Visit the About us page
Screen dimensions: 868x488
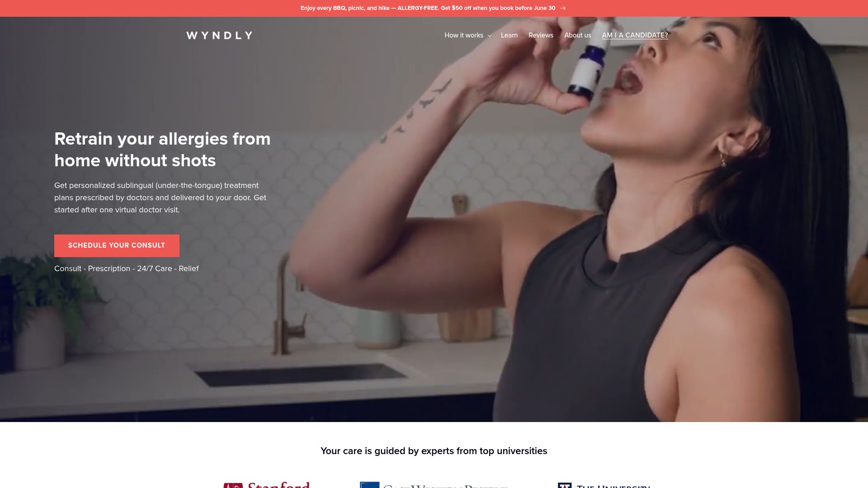pos(577,35)
